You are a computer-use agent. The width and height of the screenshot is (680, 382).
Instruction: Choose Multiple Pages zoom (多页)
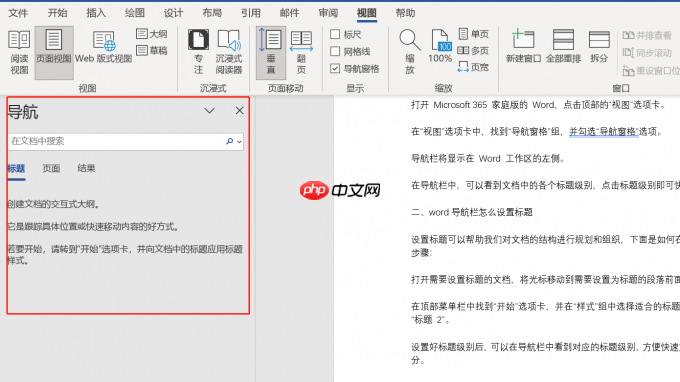pyautogui.click(x=474, y=51)
